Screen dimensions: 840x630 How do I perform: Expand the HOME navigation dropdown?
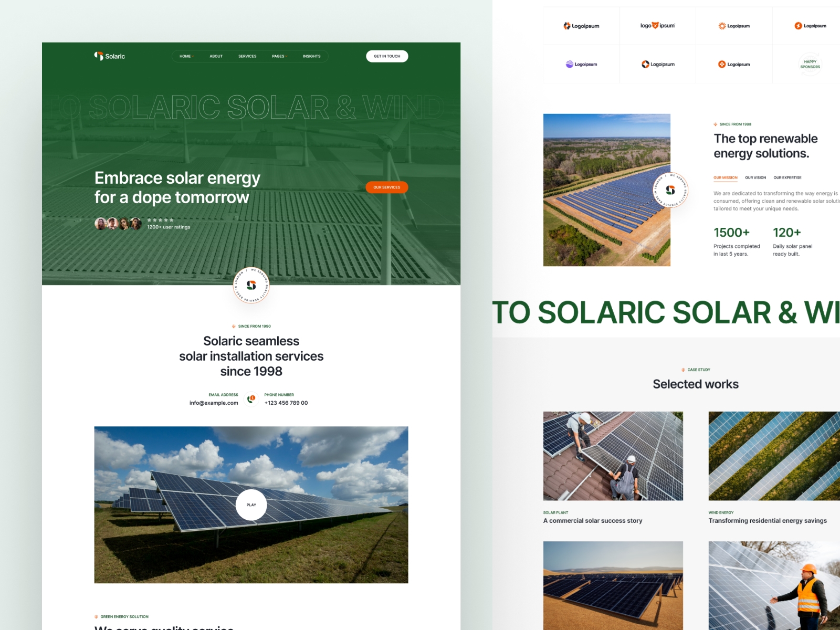coord(186,56)
